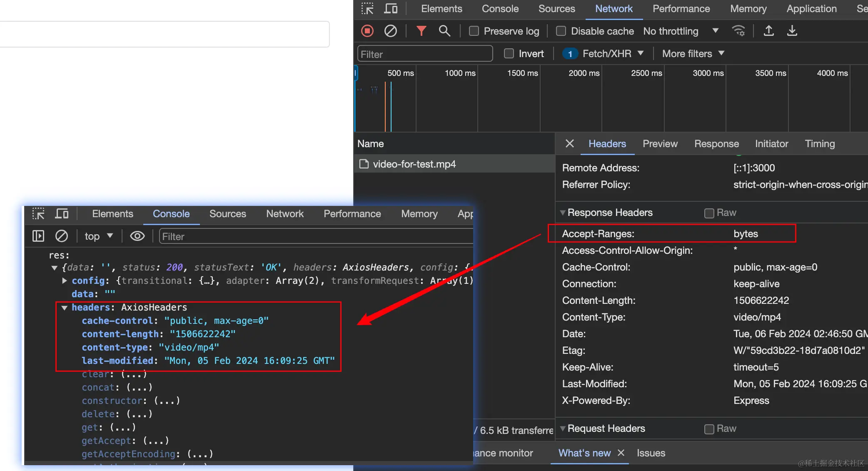Show console sidebar icon
Viewport: 868px width, 471px height.
pos(38,236)
